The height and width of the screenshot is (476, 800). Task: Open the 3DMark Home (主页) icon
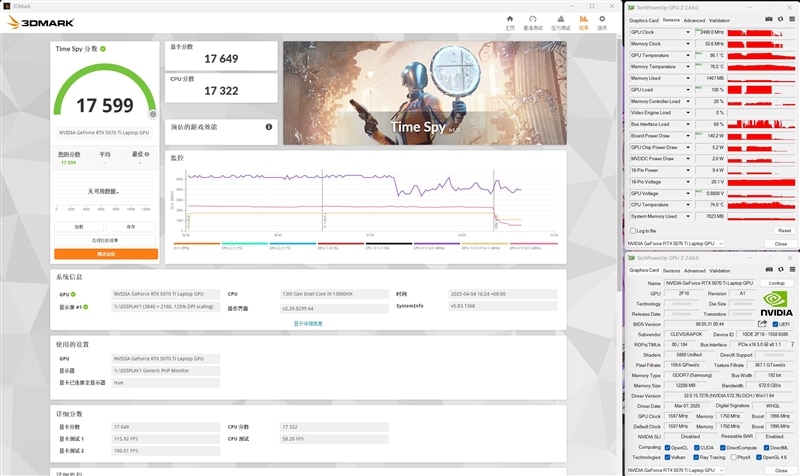[x=510, y=21]
